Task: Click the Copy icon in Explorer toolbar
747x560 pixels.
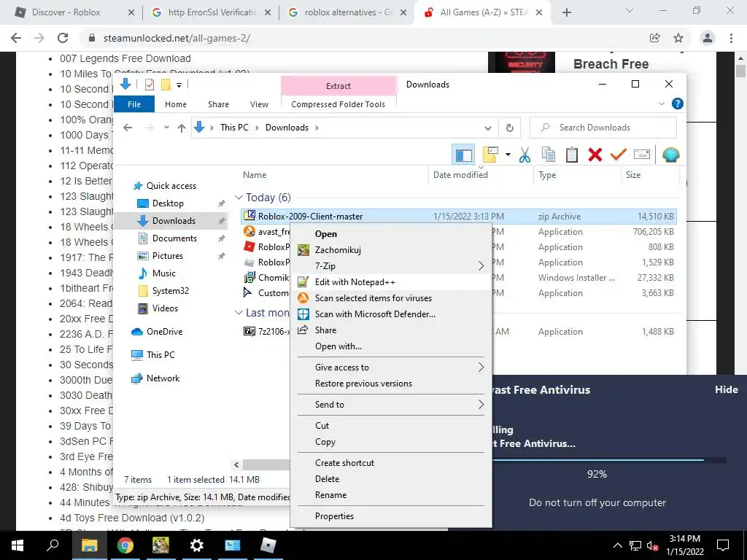Action: tap(549, 155)
